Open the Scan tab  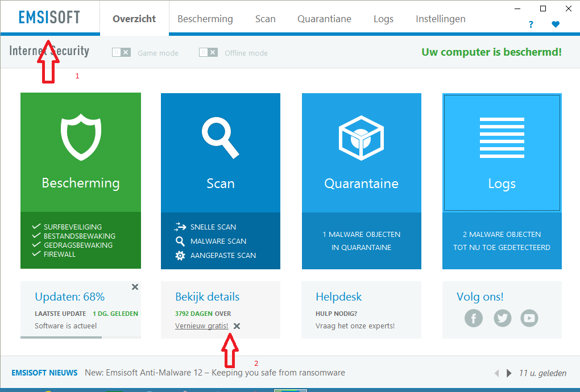pos(265,19)
